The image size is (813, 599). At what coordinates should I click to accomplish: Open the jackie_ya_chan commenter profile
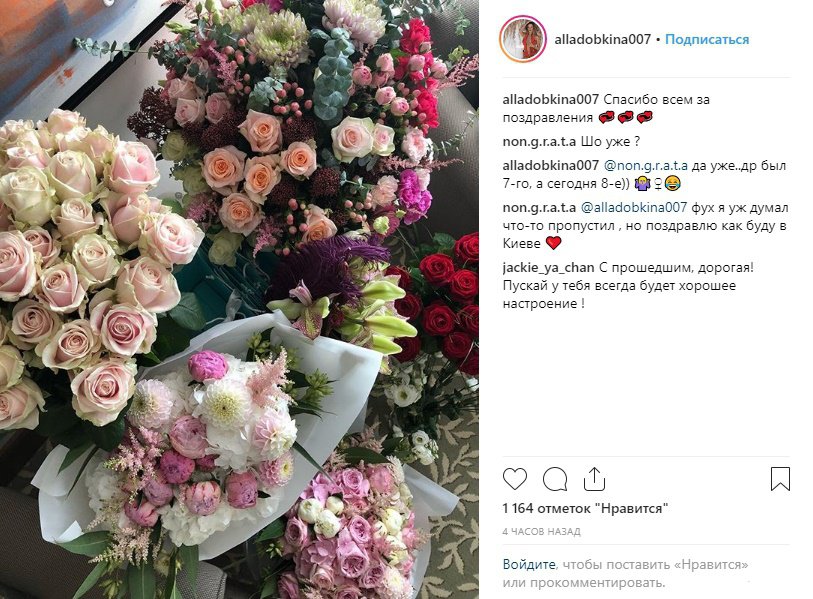pyautogui.click(x=549, y=268)
